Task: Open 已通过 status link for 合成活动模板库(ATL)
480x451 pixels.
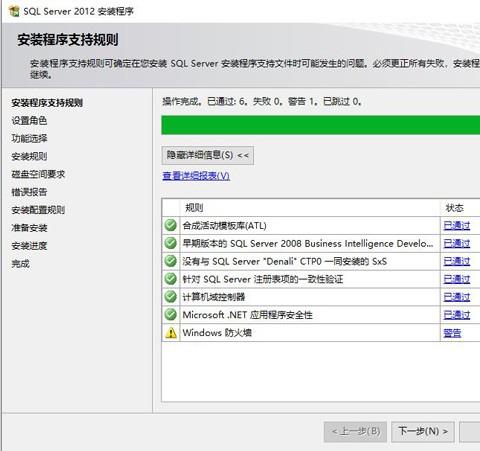Action: 457,226
